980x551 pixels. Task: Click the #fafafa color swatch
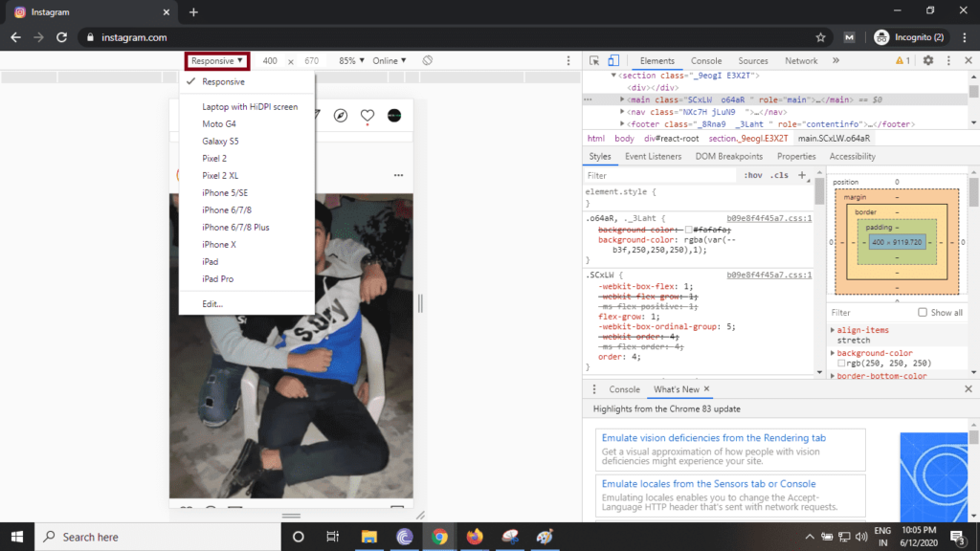pyautogui.click(x=689, y=230)
